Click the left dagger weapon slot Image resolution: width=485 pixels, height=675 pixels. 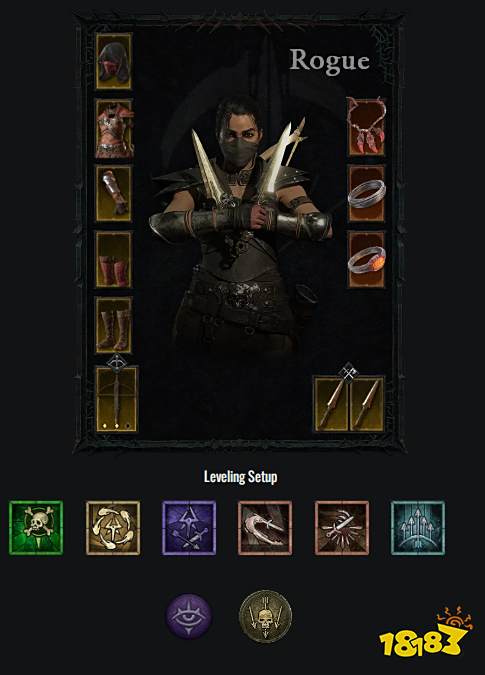(x=331, y=404)
